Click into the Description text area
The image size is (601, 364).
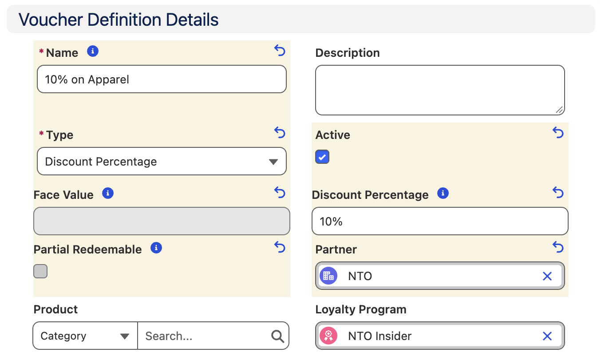[440, 90]
